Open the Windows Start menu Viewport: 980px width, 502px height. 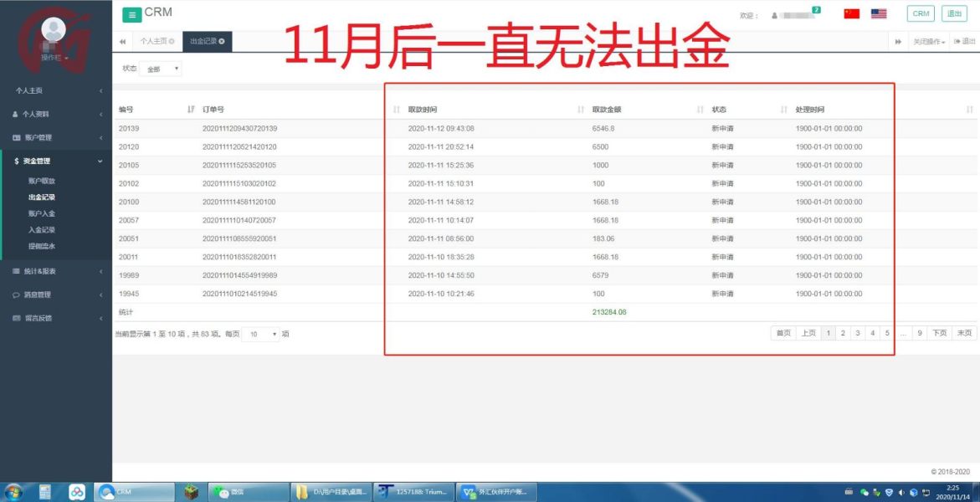click(13, 492)
